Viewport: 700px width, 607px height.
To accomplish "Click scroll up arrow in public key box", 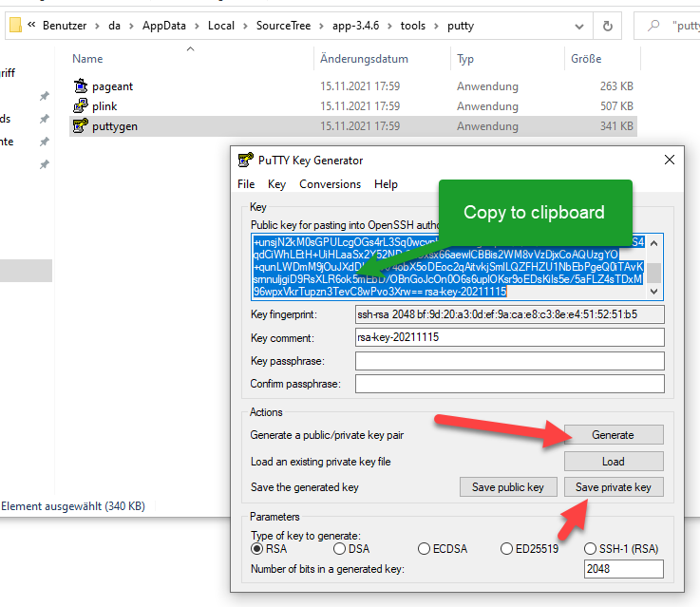I will coord(654,243).
